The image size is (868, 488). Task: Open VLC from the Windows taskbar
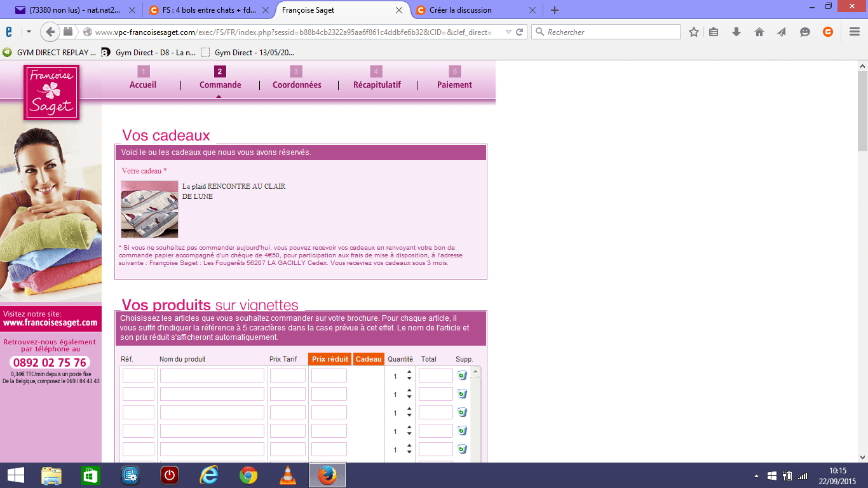(x=288, y=475)
